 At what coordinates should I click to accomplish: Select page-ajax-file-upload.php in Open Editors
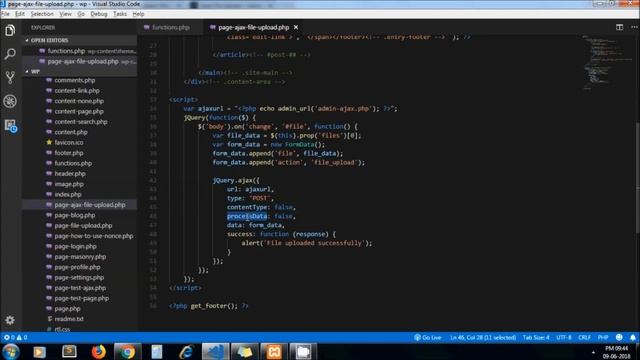(x=80, y=61)
